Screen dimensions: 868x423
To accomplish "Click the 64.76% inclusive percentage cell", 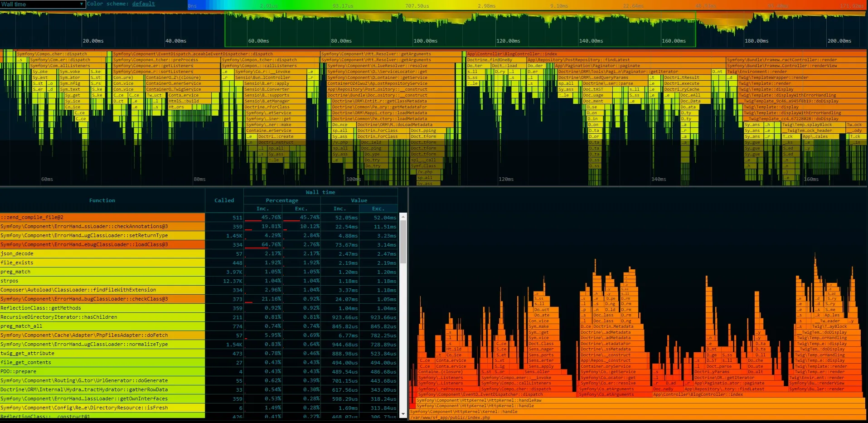I will click(262, 244).
